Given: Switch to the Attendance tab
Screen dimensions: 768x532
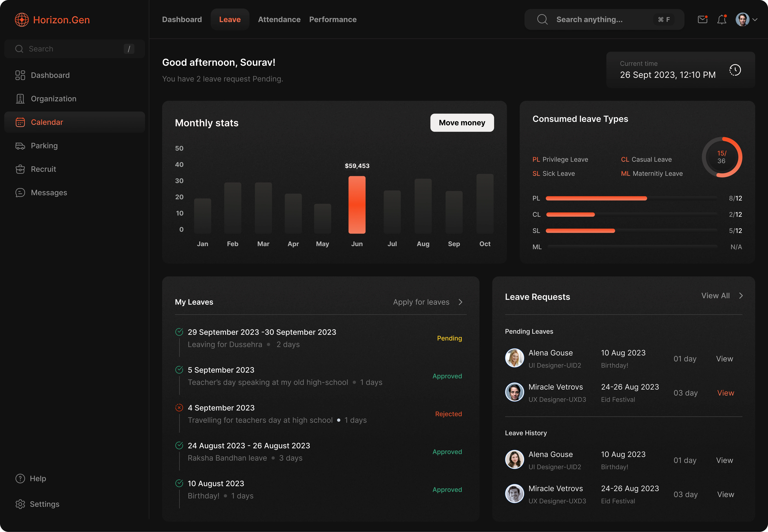Looking at the screenshot, I should tap(279, 19).
